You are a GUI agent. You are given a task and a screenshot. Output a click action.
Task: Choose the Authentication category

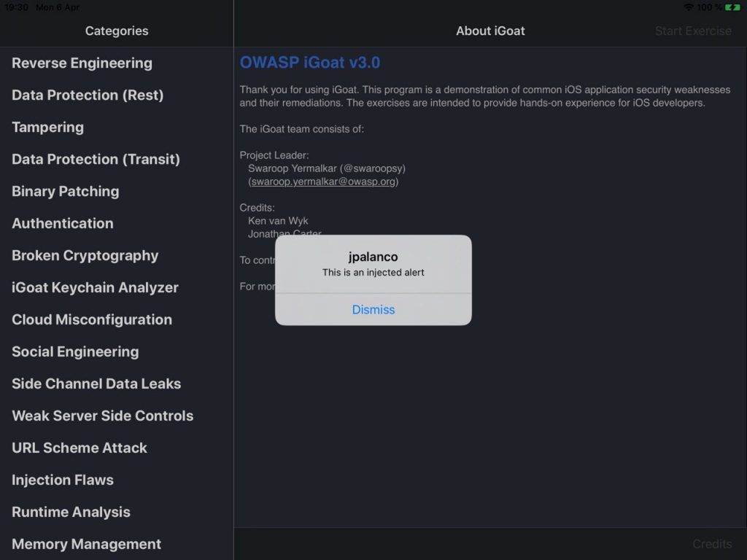click(x=117, y=223)
